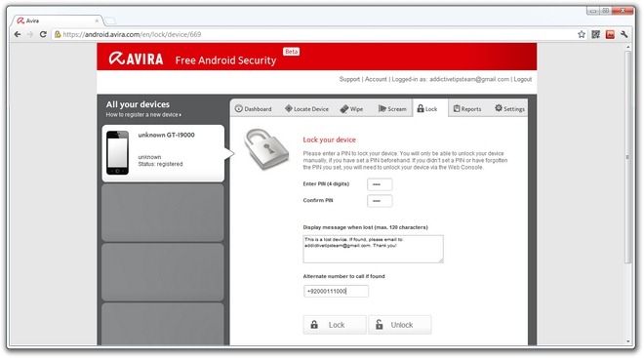Click the page vertical scrollbar

pos(627,156)
